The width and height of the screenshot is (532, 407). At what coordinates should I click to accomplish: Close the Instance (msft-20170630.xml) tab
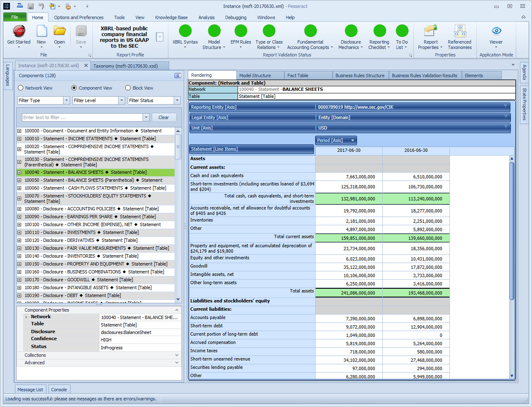click(x=86, y=66)
